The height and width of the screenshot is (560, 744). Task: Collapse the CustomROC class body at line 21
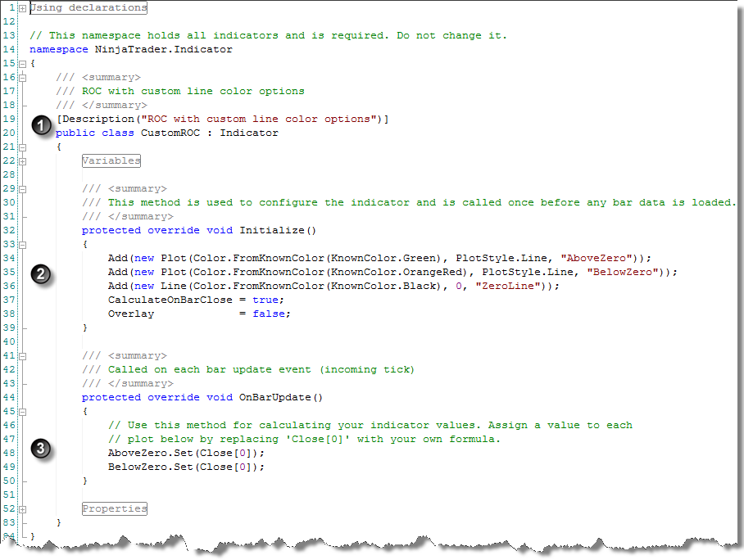(x=22, y=147)
